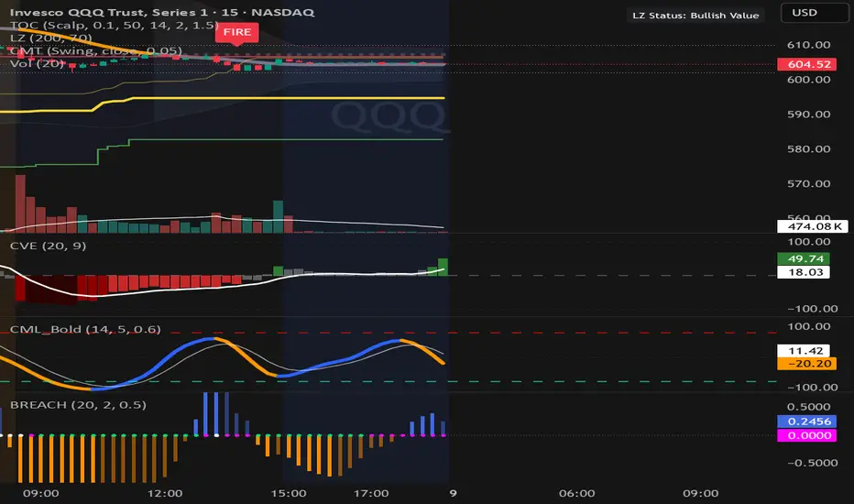Click the 15:00 time axis label
854x504 pixels.
click(289, 493)
